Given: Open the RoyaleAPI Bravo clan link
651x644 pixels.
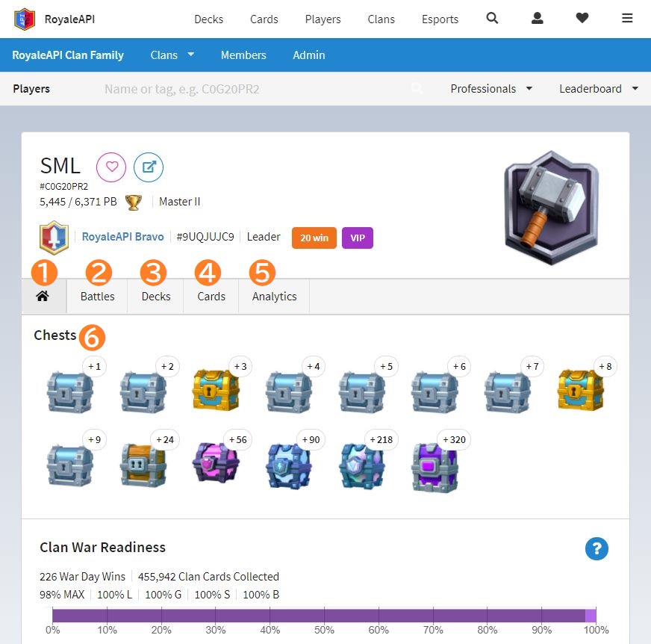Looking at the screenshot, I should point(122,237).
